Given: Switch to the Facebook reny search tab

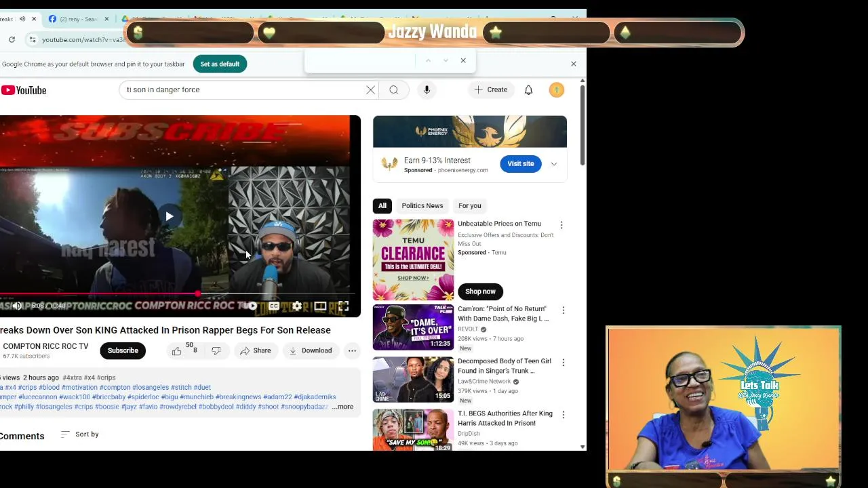Looking at the screenshot, I should tap(78, 19).
